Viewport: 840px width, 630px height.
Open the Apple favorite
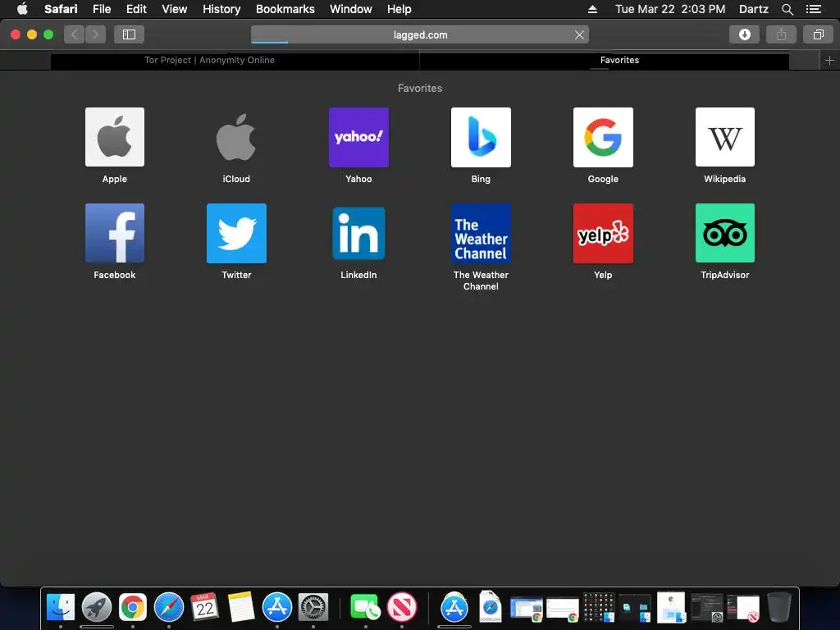point(115,137)
